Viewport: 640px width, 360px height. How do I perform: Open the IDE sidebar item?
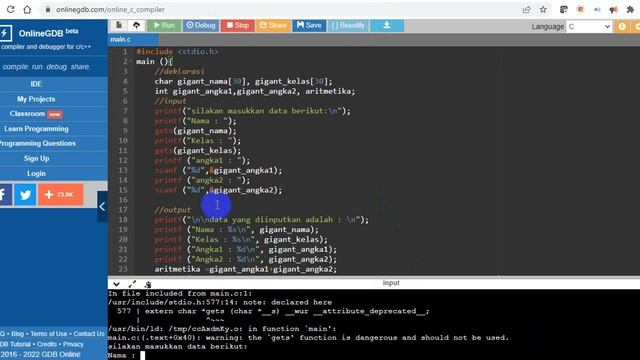pyautogui.click(x=36, y=84)
